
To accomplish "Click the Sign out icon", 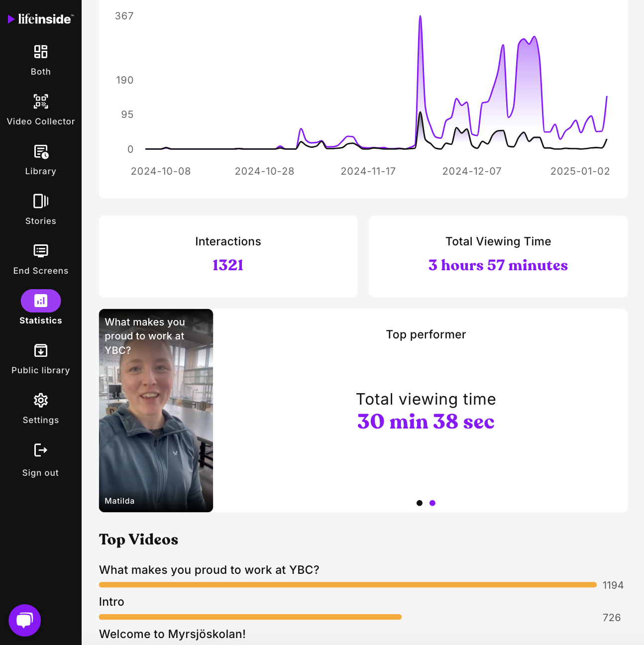I will [x=41, y=450].
